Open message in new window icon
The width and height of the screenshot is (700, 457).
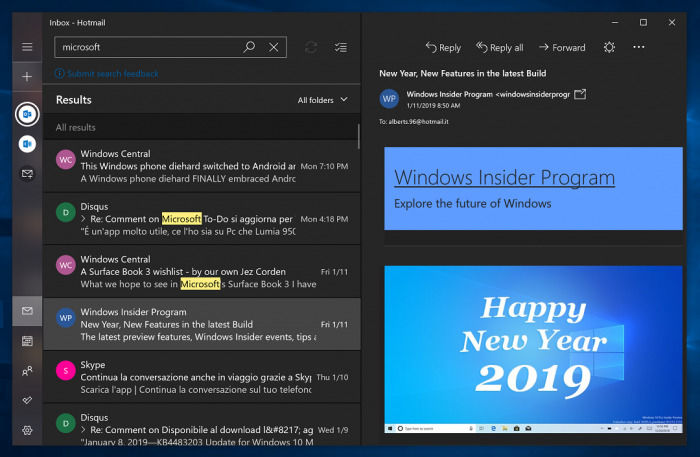click(580, 94)
